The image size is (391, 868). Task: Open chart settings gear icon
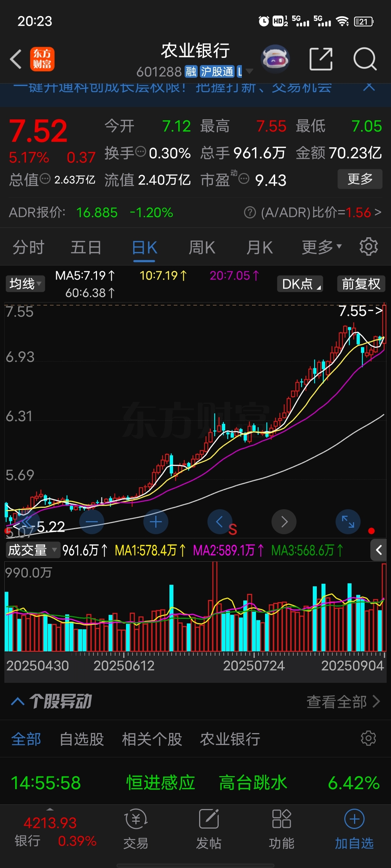coord(369,247)
